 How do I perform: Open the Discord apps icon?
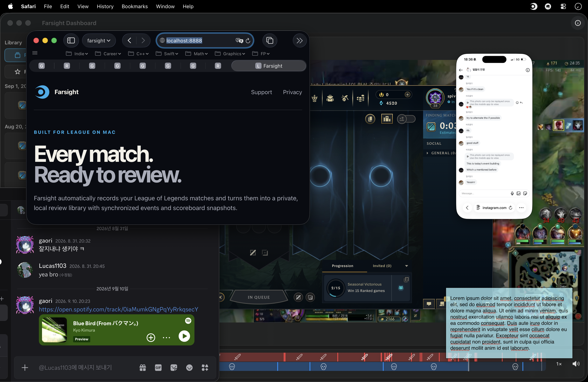point(205,368)
